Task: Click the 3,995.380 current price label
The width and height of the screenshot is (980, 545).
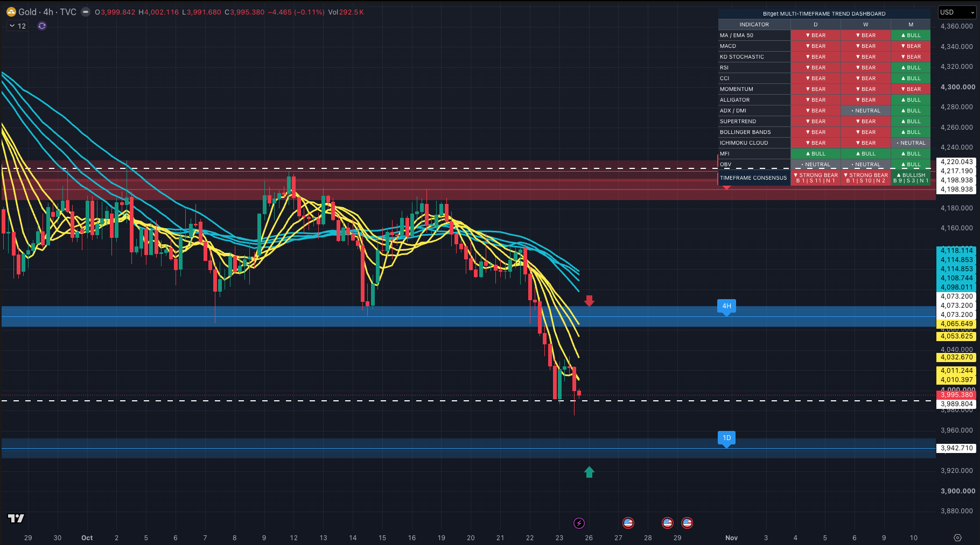Action: tap(957, 395)
